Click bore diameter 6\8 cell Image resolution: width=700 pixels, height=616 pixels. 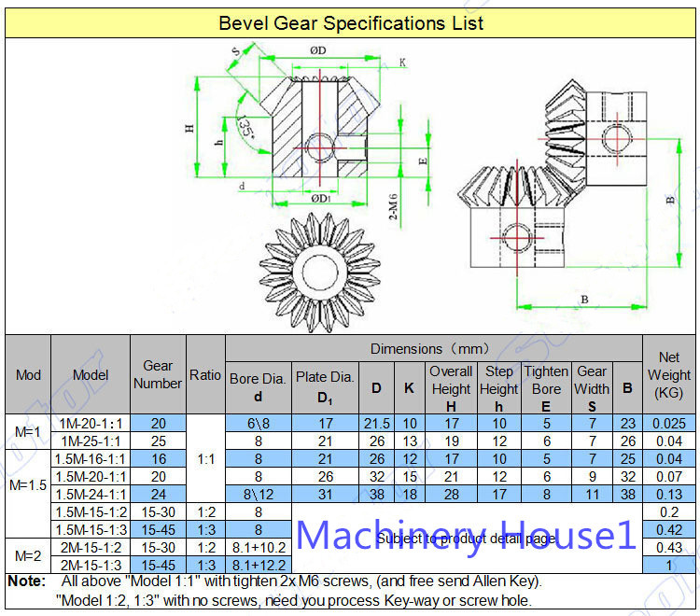pos(258,423)
